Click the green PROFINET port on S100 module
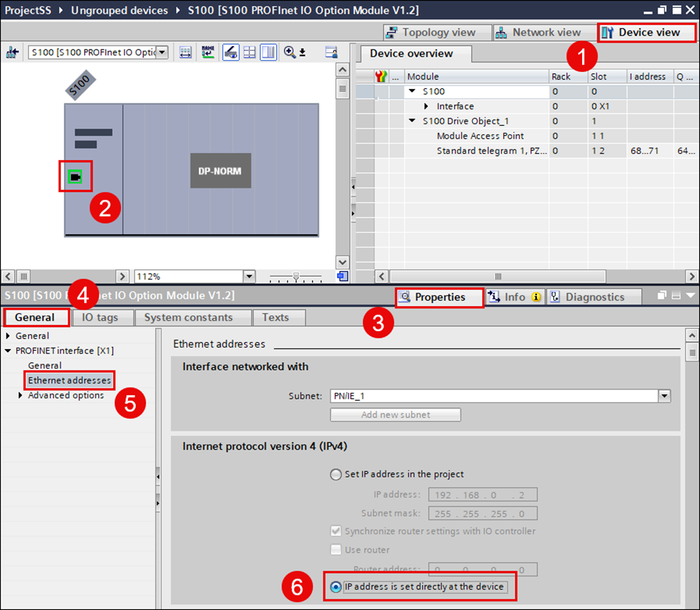This screenshot has width=700, height=610. [x=75, y=176]
